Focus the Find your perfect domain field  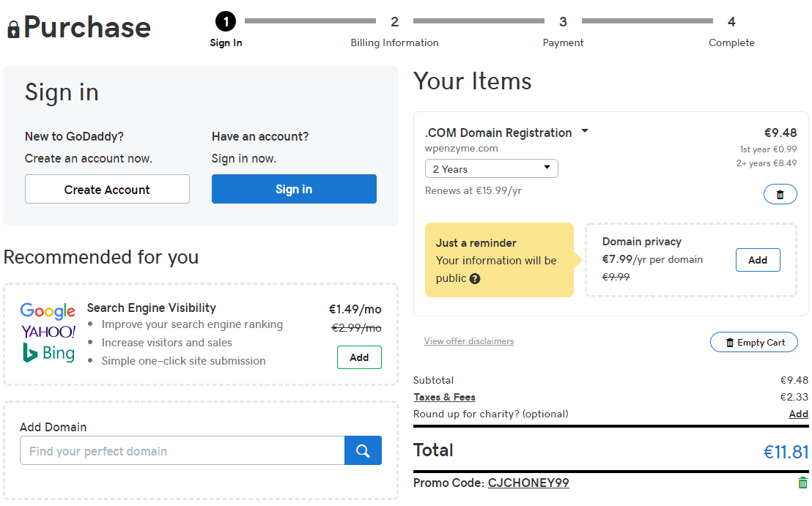182,450
